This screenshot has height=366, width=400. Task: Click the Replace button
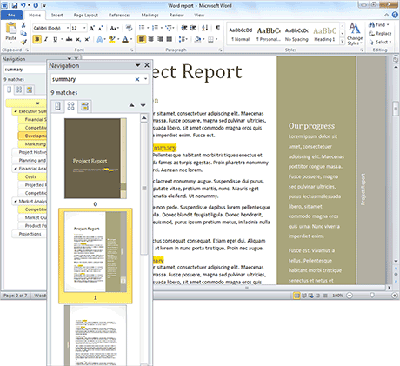click(380, 33)
